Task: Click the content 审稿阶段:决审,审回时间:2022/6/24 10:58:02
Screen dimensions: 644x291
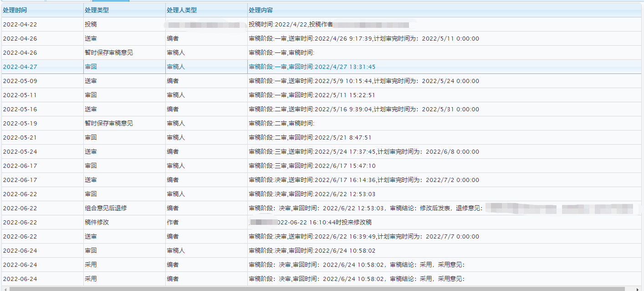Action: click(x=312, y=251)
